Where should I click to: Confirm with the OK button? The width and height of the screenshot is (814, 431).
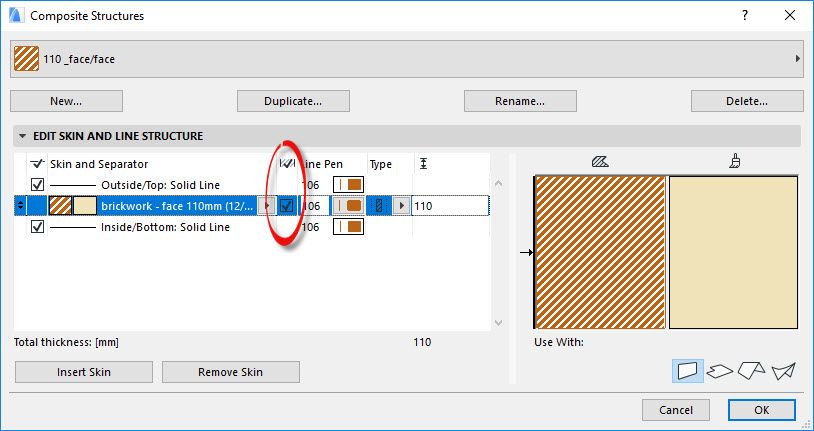(x=762, y=410)
